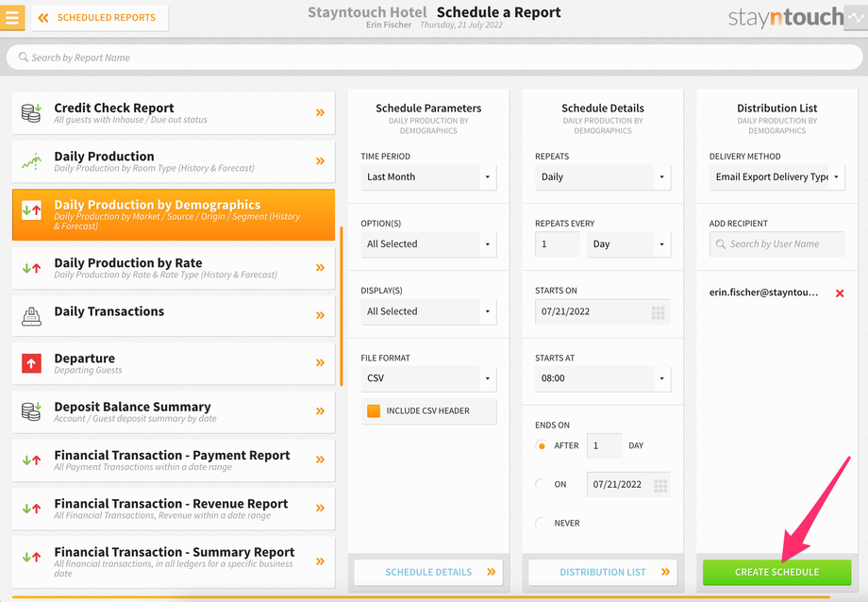
Task: Open the File Format CSV dropdown
Action: click(x=428, y=378)
